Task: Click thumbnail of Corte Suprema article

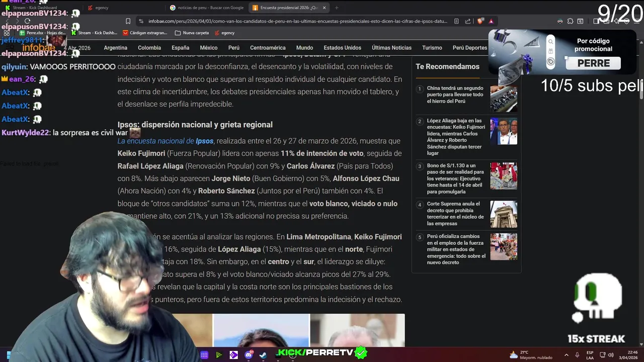Action: (504, 214)
